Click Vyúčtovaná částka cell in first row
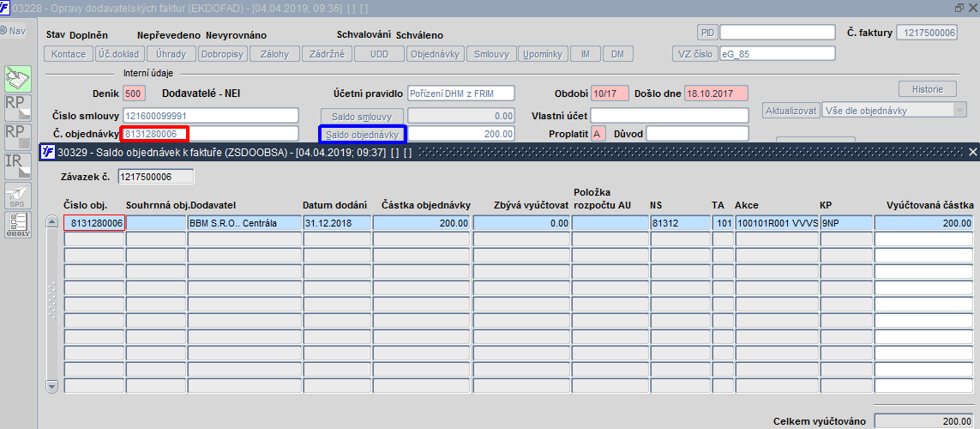 (923, 222)
